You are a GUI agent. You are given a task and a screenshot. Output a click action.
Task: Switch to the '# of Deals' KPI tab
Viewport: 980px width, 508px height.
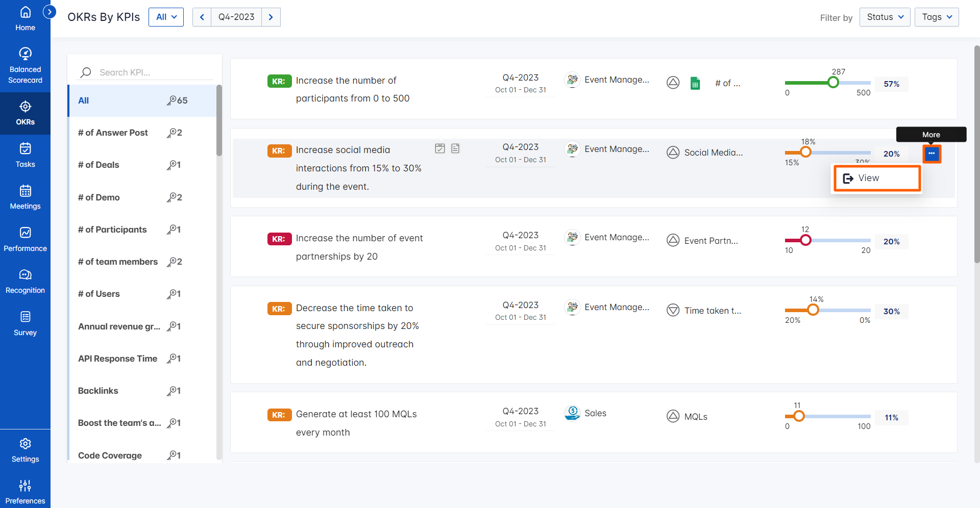click(99, 165)
